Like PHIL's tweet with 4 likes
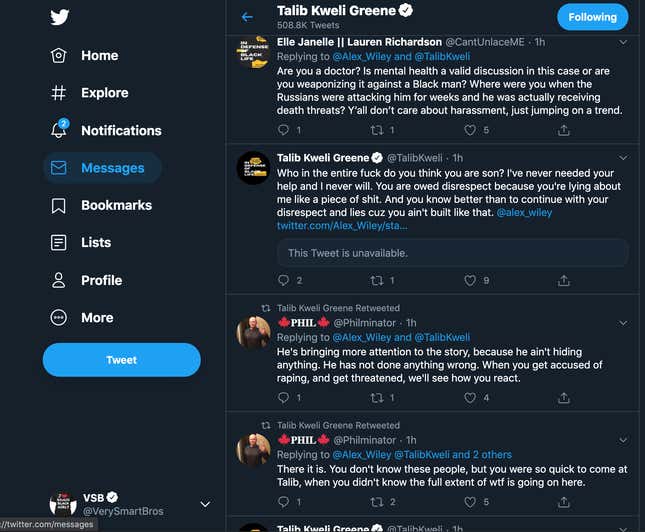The image size is (645, 532). [470, 397]
